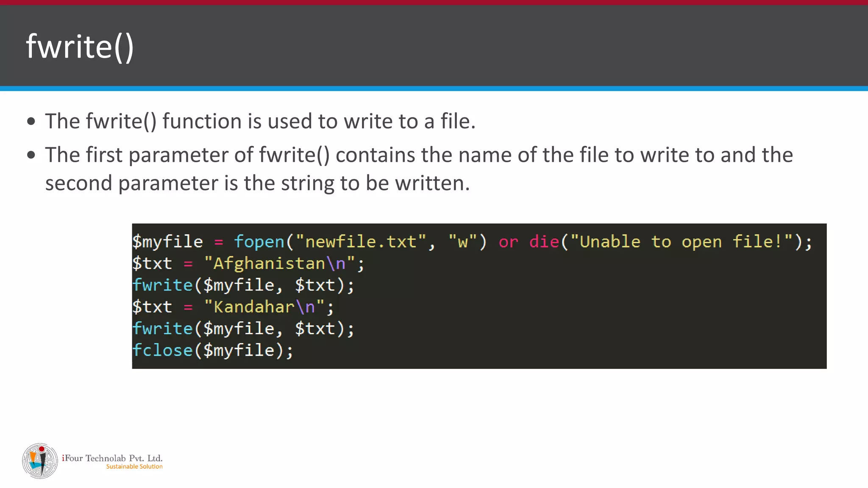The image size is (868, 488).
Task: Click the "Afghanistan\n" string
Action: pos(279,263)
